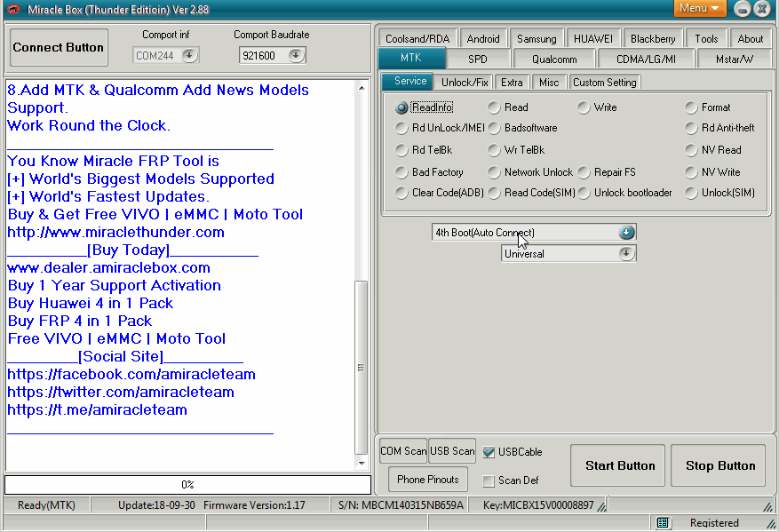Viewport: 779px width, 532px height.
Task: Select the Read Code(SIM) radio button
Action: pyautogui.click(x=493, y=193)
